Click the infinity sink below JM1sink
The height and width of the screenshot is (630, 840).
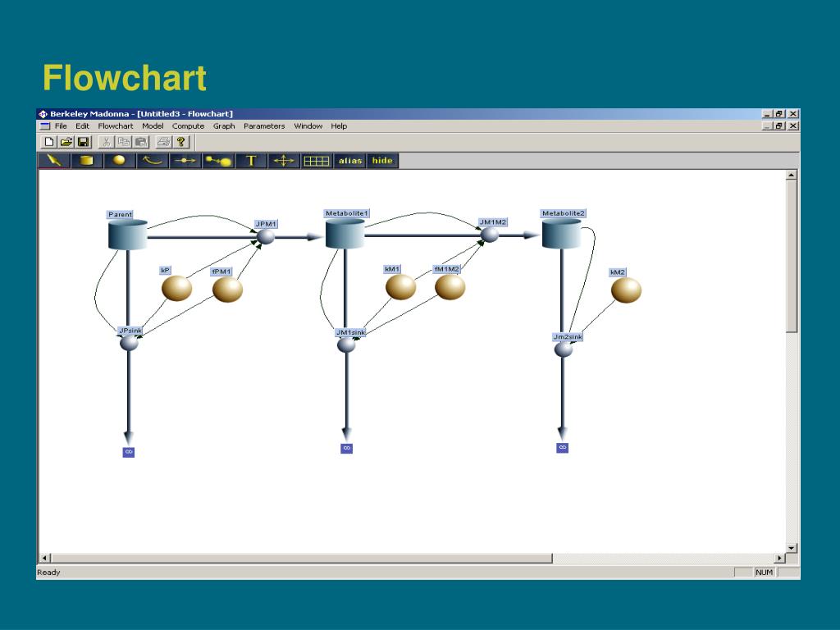(x=347, y=448)
